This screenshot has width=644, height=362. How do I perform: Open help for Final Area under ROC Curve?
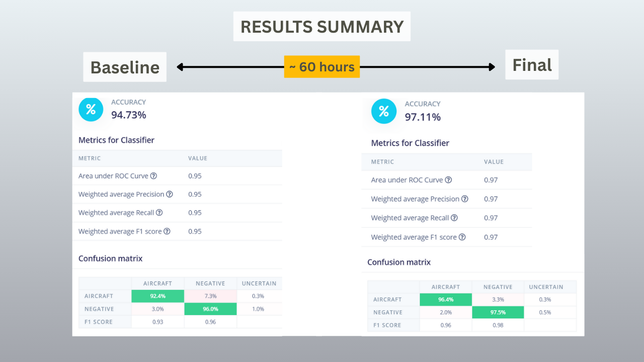(448, 180)
